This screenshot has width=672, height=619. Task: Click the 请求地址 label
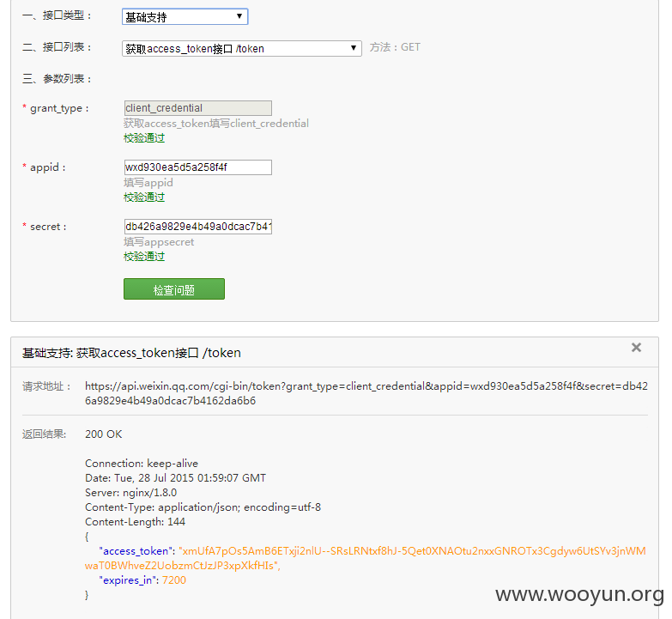pyautogui.click(x=46, y=386)
